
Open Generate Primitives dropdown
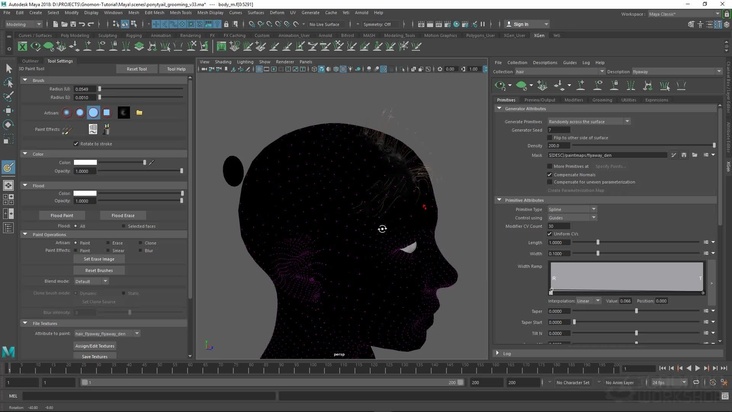(x=588, y=121)
